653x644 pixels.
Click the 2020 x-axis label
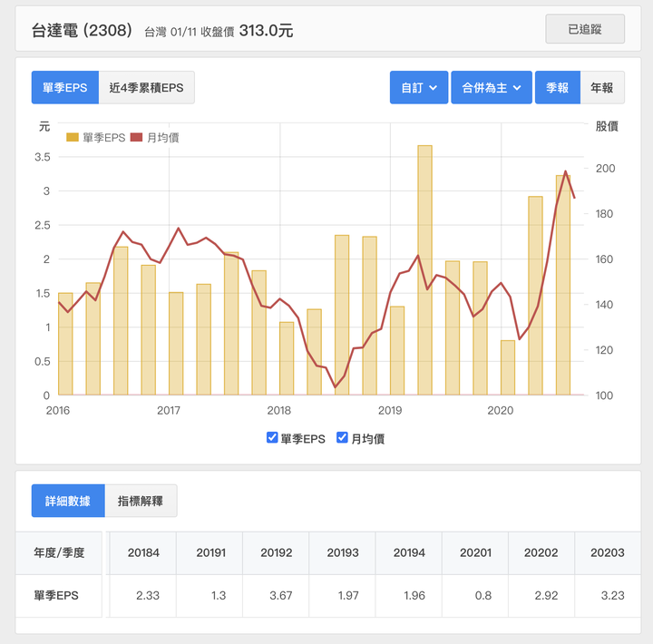click(500, 410)
